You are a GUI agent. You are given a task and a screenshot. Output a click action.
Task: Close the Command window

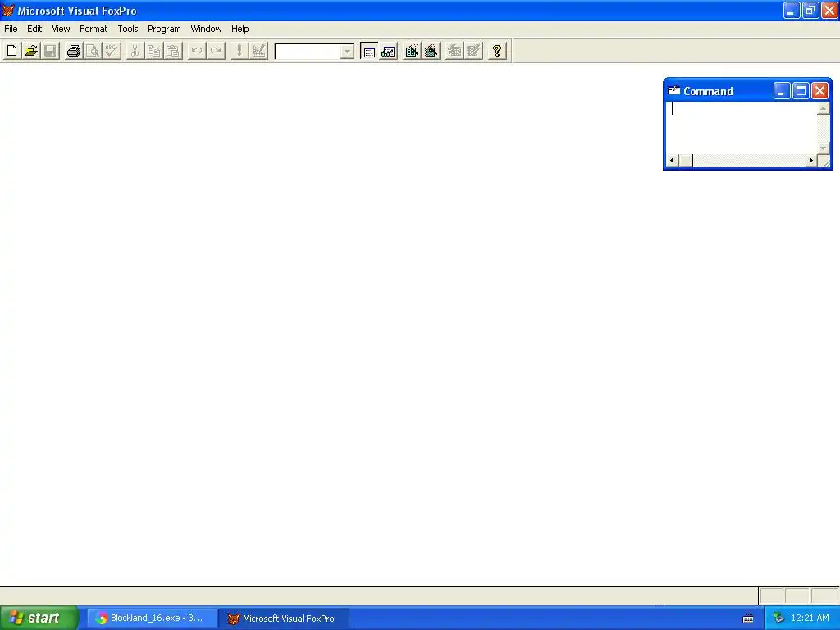point(819,91)
